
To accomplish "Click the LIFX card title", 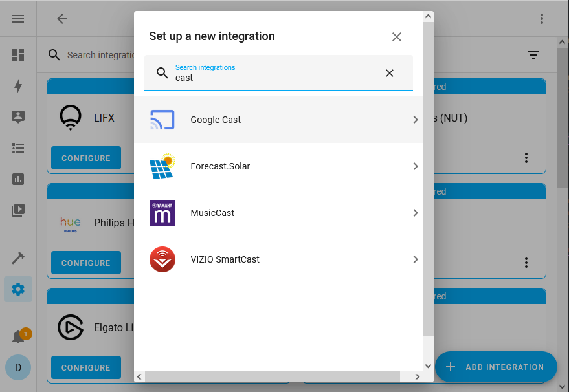I will click(104, 118).
